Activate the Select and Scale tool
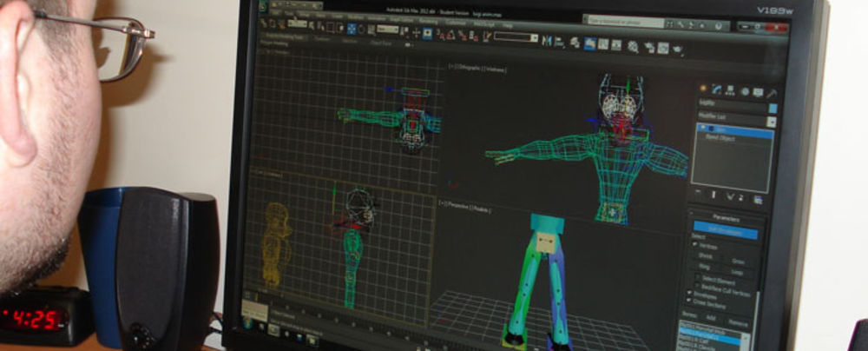868x351 pixels. click(x=371, y=30)
